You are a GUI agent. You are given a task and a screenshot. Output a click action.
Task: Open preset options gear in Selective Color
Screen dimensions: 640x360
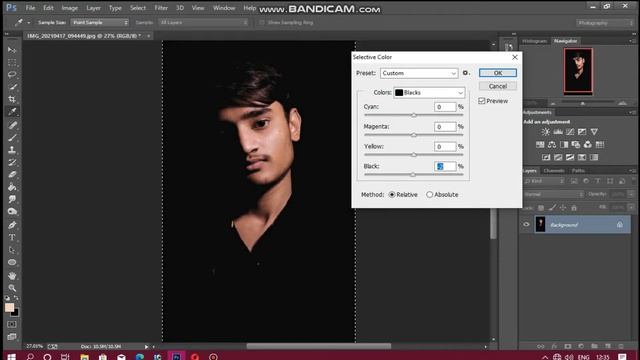465,73
